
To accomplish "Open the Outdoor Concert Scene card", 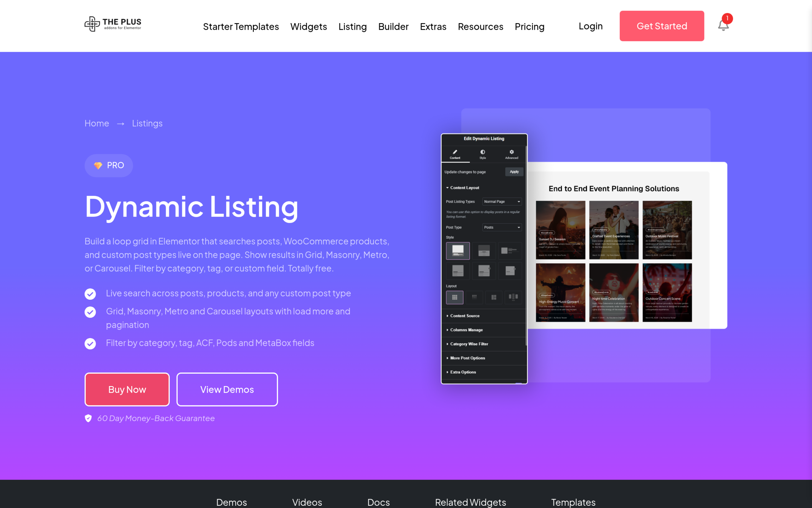I will click(667, 293).
